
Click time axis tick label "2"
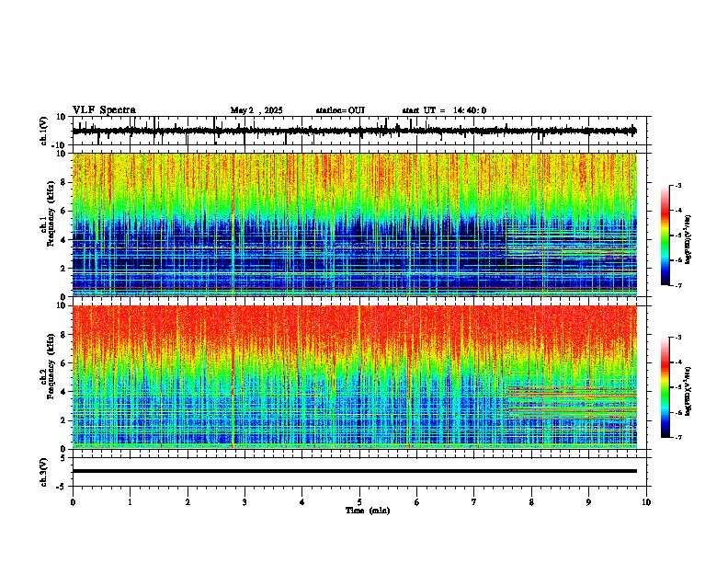pos(188,502)
